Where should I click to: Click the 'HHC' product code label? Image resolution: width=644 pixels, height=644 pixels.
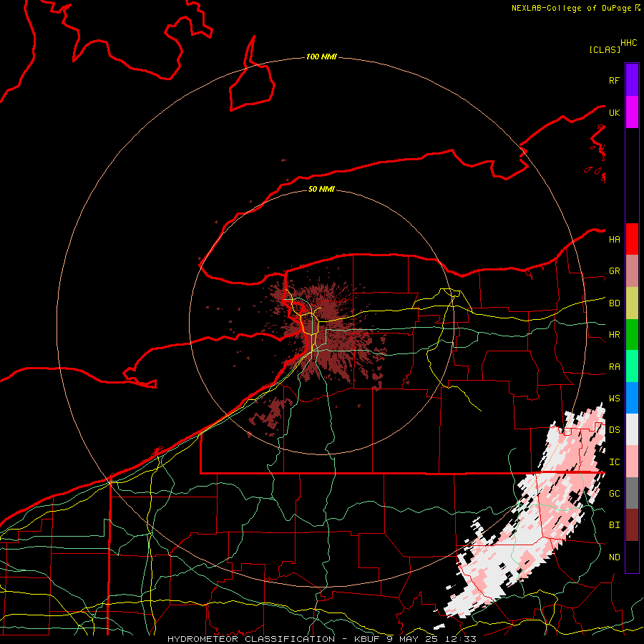coord(629,43)
